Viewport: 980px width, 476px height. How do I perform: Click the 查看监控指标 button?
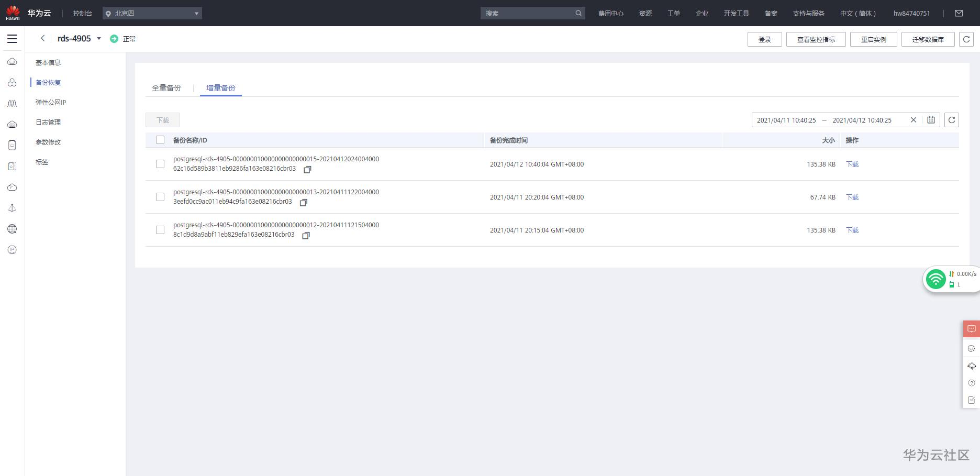click(x=816, y=39)
